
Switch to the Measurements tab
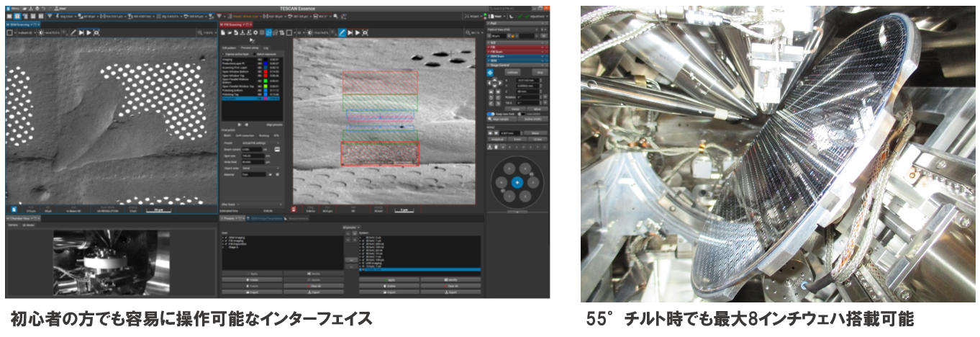[296, 218]
